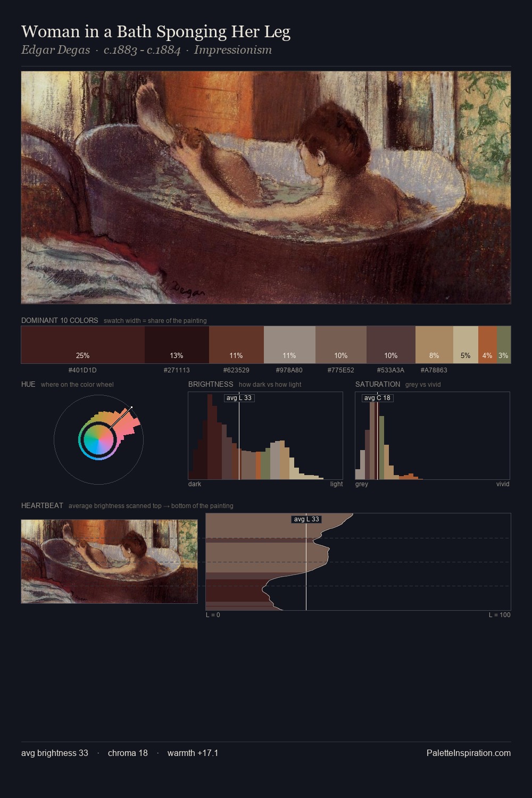The width and height of the screenshot is (532, 798).
Task: Click the saturation histogram chart
Action: pos(433,436)
